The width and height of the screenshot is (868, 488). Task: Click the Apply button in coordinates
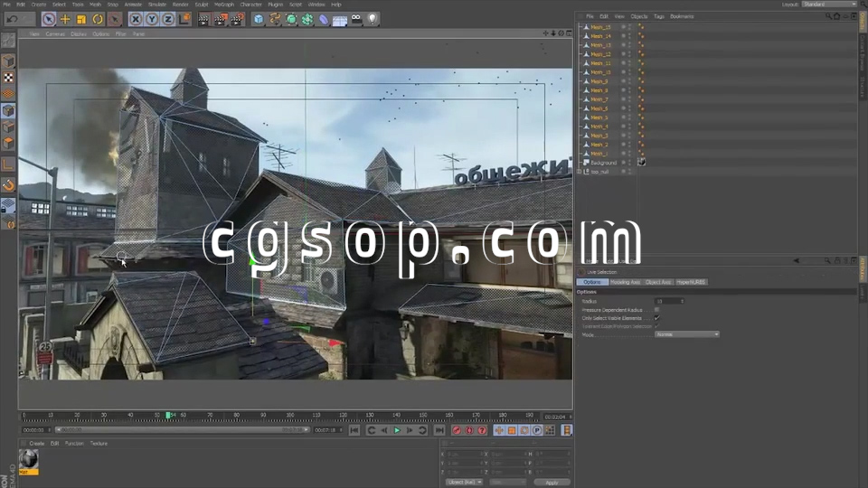(x=552, y=483)
